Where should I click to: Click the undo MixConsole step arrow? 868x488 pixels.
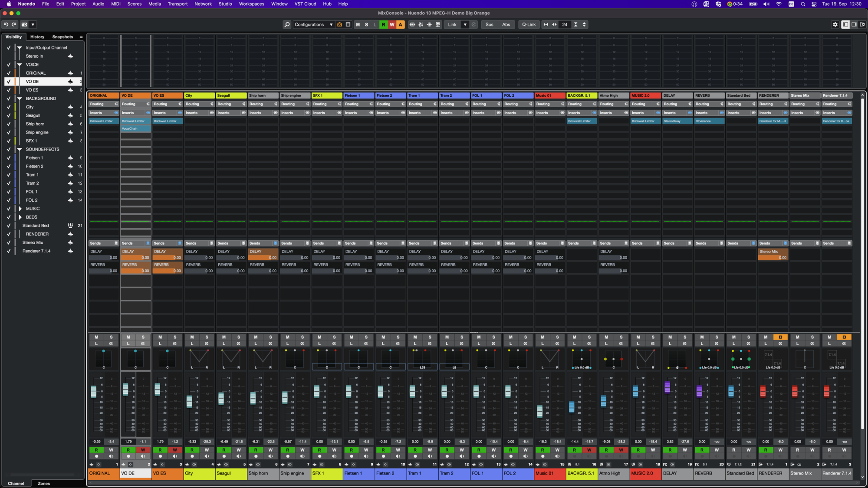tap(6, 25)
